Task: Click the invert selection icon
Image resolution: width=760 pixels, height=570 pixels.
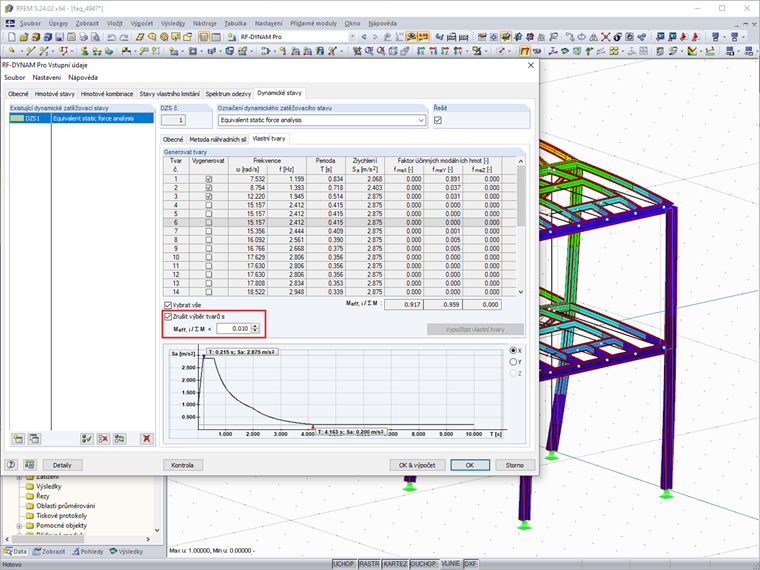Action: coord(120,439)
